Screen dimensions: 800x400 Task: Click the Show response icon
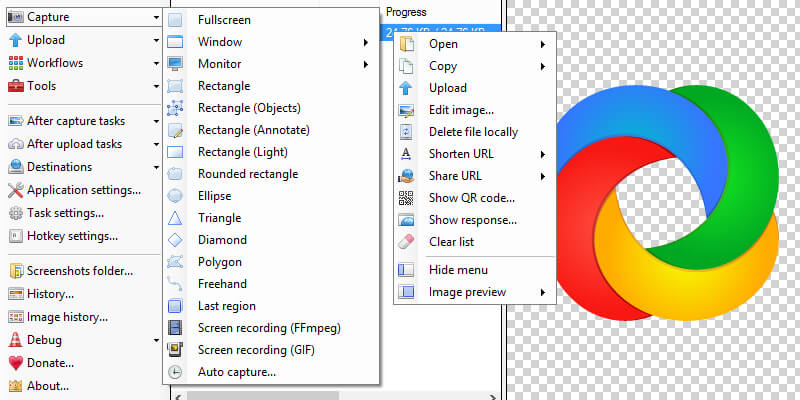click(x=406, y=219)
